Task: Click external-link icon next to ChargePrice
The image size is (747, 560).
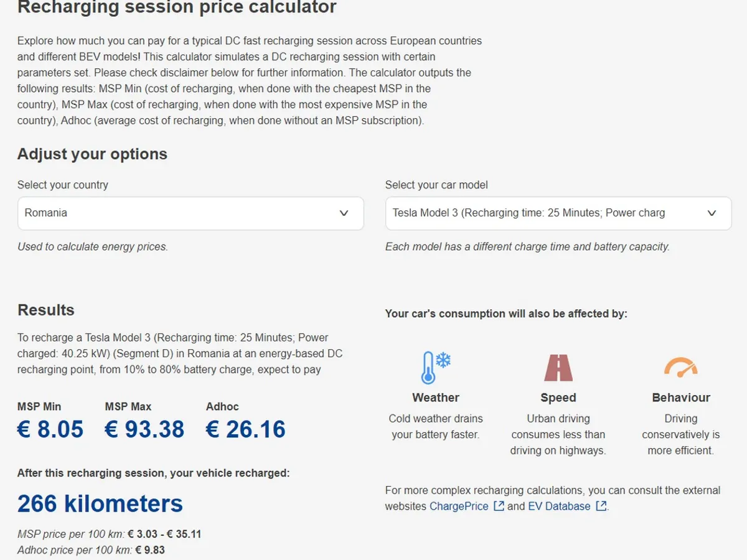Action: click(x=499, y=506)
